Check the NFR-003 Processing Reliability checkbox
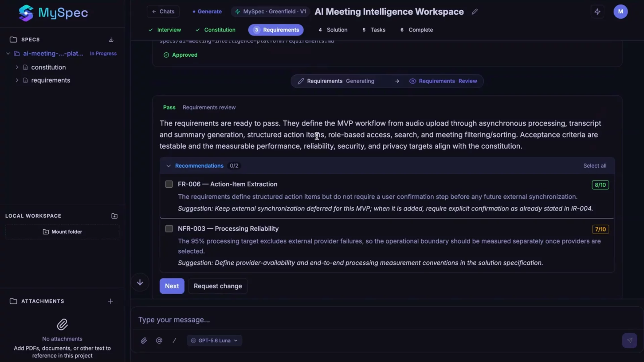 point(169,229)
